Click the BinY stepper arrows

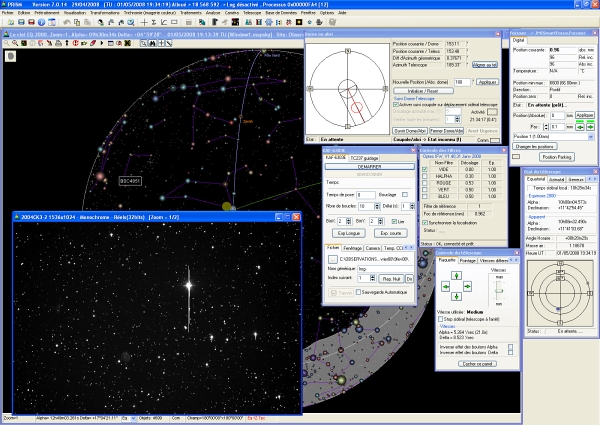(x=380, y=221)
